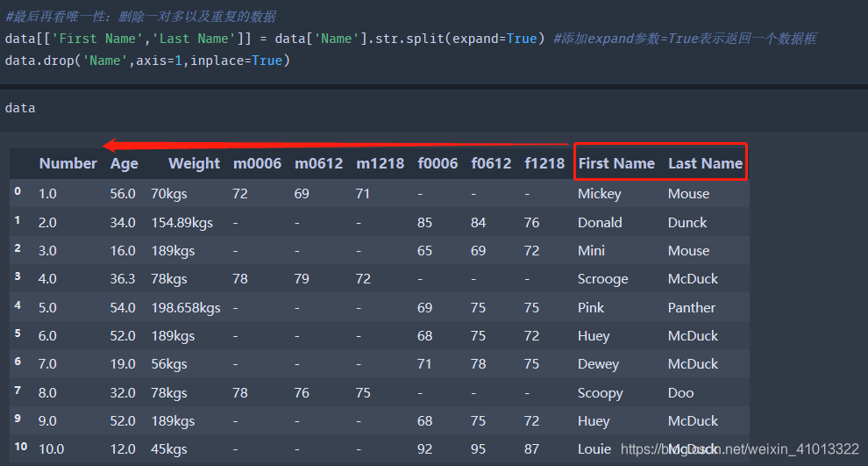Click row index 10
Image resolution: width=868 pixels, height=466 pixels.
[20, 447]
